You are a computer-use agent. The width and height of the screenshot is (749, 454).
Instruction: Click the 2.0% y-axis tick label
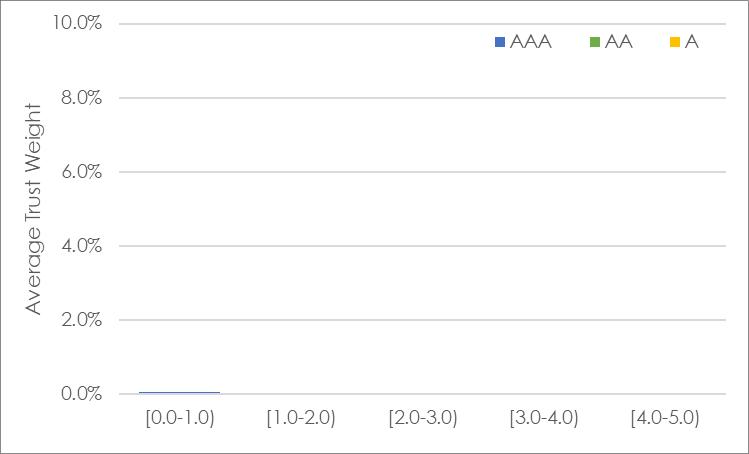click(x=81, y=320)
